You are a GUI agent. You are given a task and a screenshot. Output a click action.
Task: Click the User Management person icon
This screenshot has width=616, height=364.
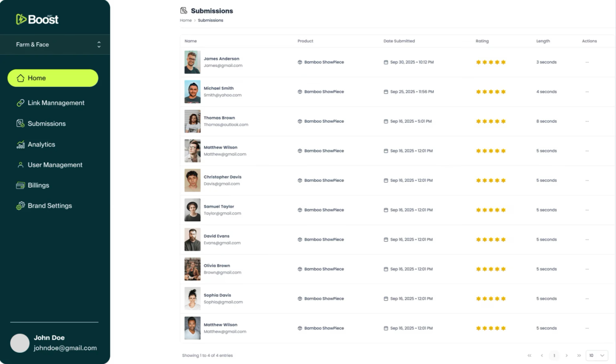(x=20, y=165)
